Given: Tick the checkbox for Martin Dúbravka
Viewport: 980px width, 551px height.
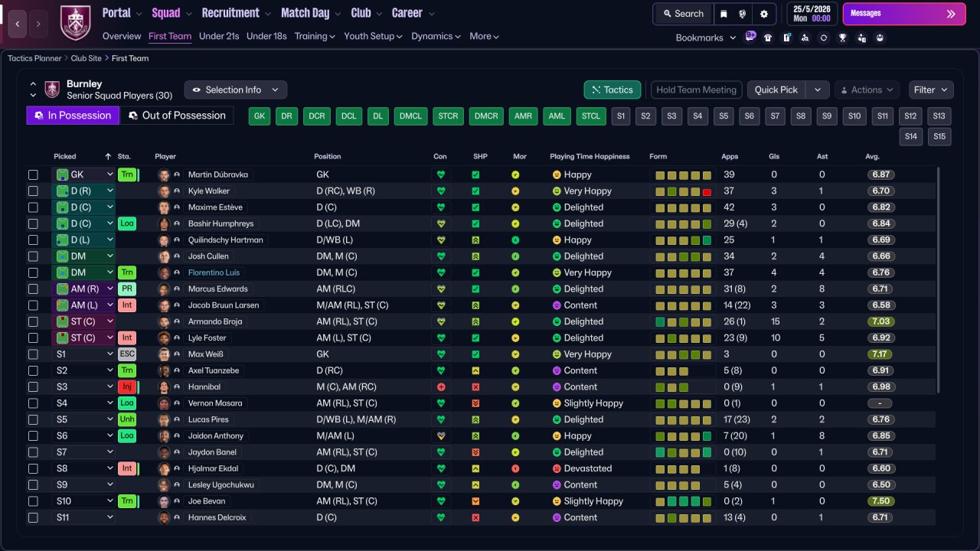Looking at the screenshot, I should tap(33, 174).
